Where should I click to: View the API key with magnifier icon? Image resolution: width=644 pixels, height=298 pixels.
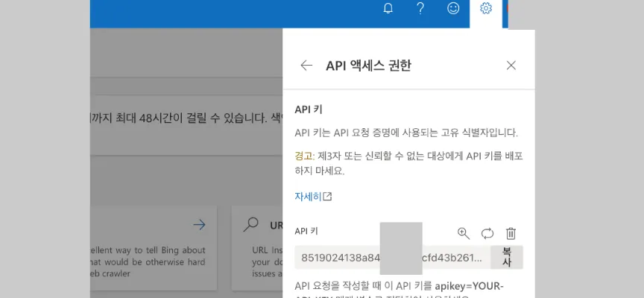[x=464, y=233]
